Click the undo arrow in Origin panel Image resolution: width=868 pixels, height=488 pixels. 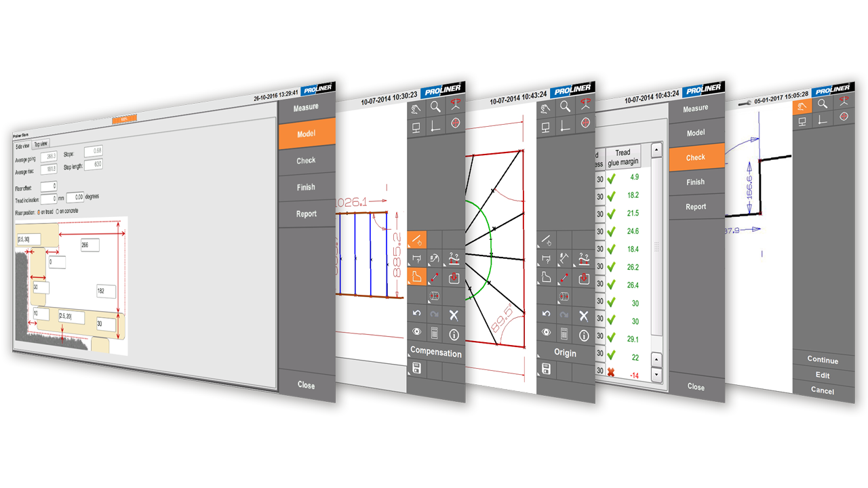547,314
